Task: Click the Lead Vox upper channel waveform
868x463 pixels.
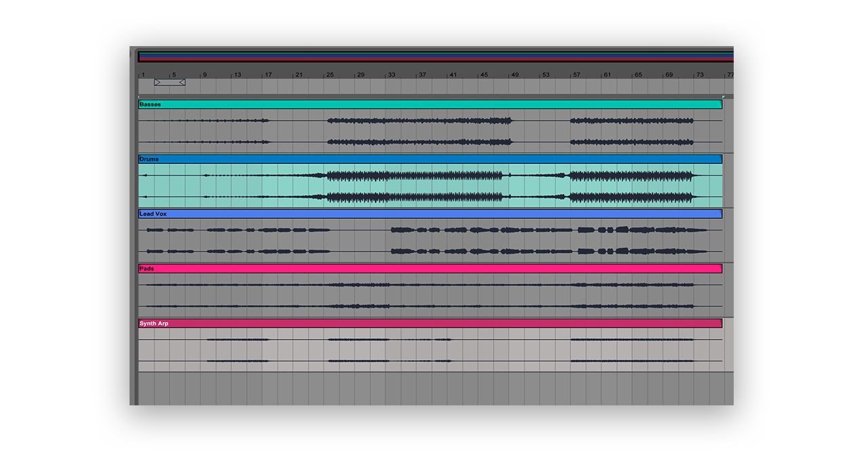Action: pyautogui.click(x=431, y=230)
